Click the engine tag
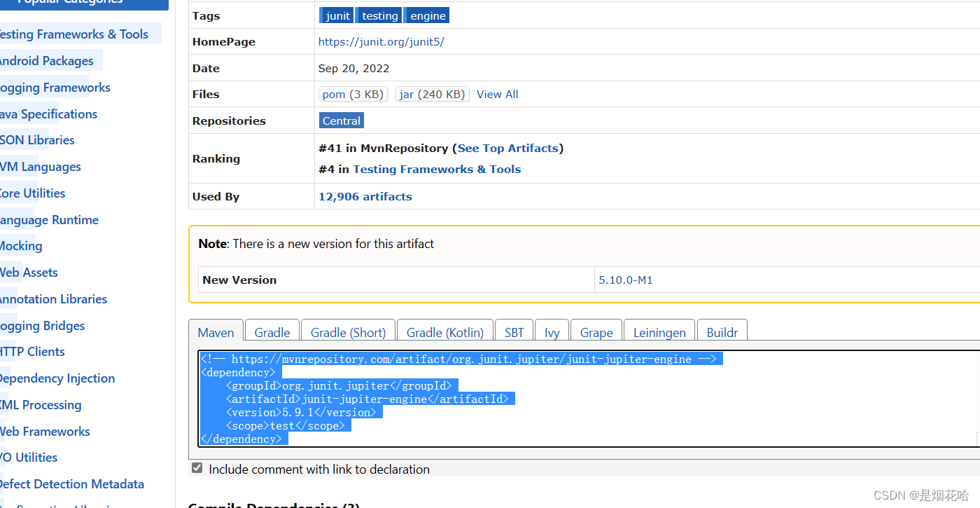Screen dimensions: 980x508 (427, 15)
